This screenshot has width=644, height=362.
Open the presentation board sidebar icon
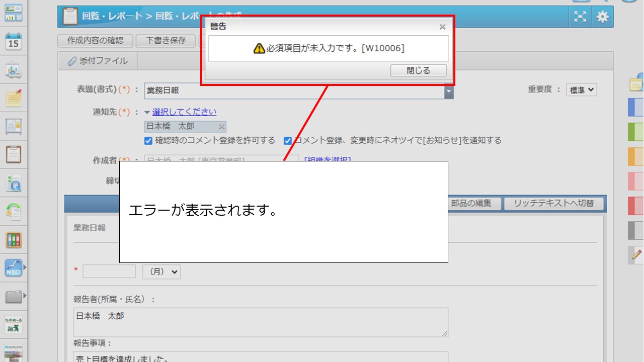[14, 70]
